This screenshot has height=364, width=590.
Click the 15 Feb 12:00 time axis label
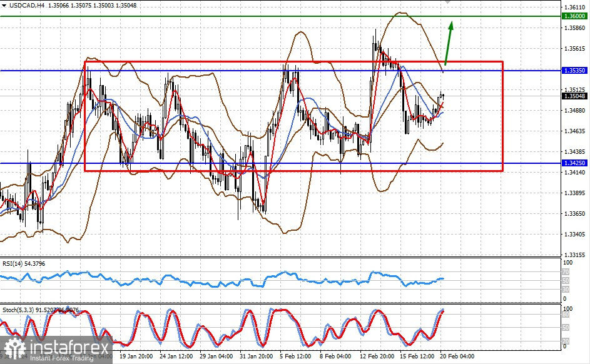[417, 356]
